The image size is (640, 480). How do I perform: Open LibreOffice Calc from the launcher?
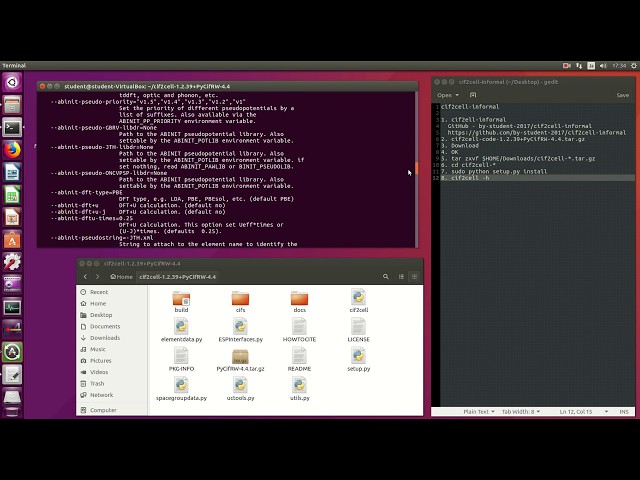pyautogui.click(x=12, y=195)
